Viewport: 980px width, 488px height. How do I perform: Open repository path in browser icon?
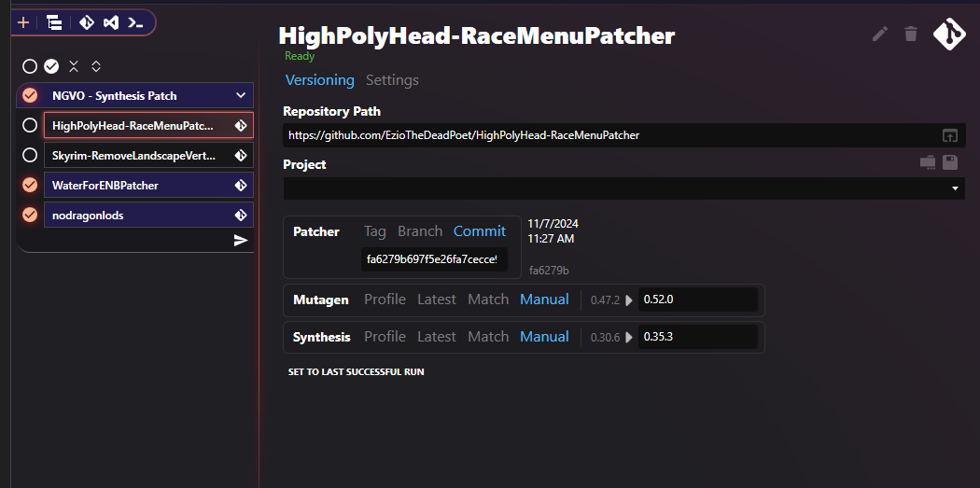coord(950,135)
